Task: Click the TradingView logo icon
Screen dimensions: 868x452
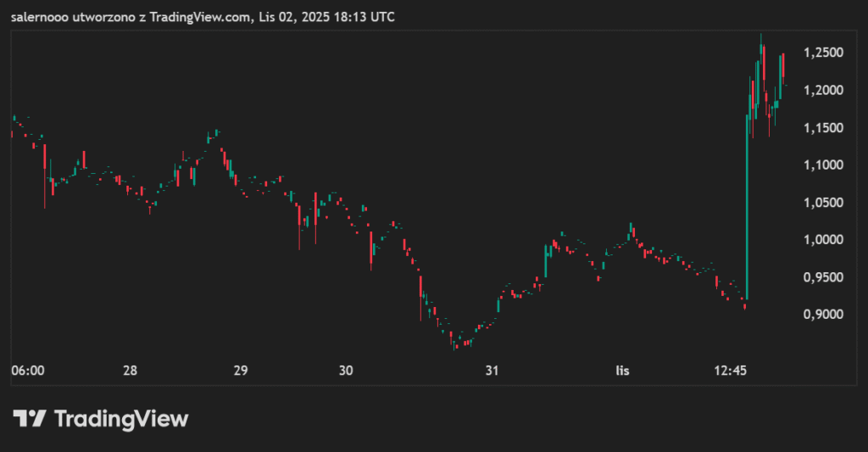Action: pos(29,418)
